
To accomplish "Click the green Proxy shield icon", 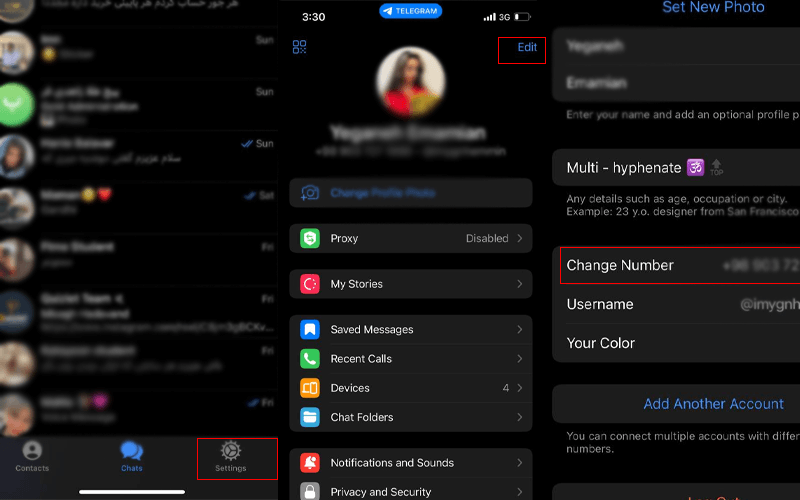I will coord(310,238).
